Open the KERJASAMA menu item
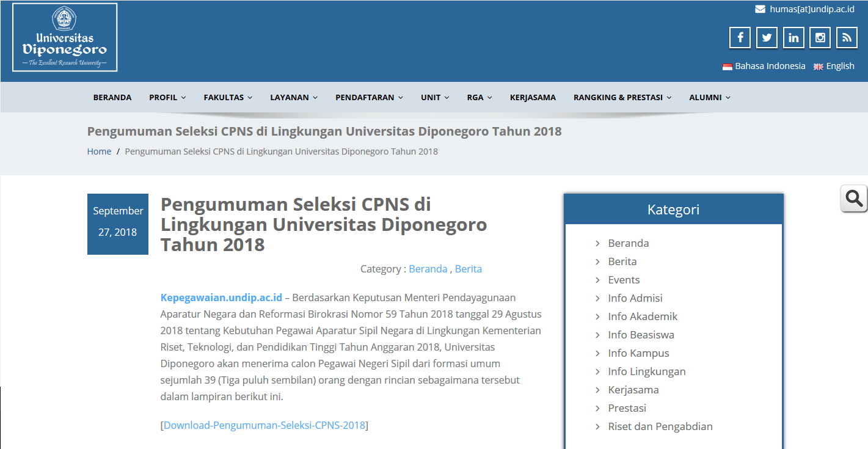868x449 pixels. coord(533,97)
